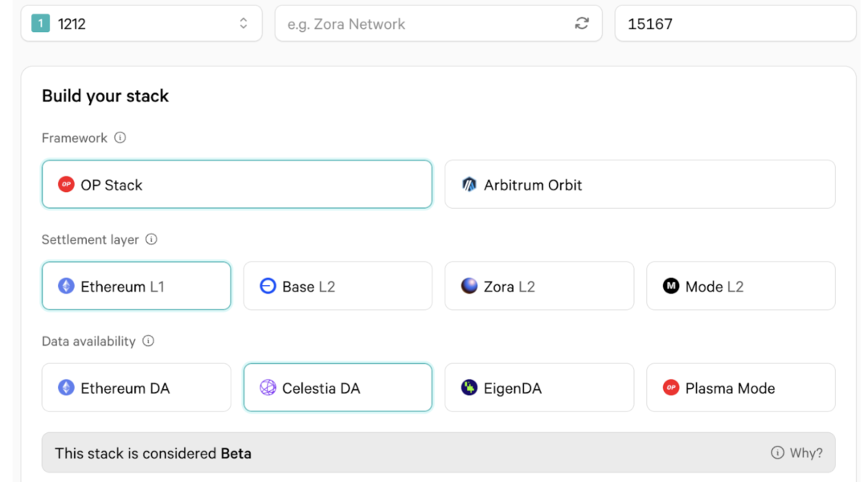This screenshot has height=482, width=868.
Task: Select the OP Stack framework option
Action: click(x=237, y=184)
